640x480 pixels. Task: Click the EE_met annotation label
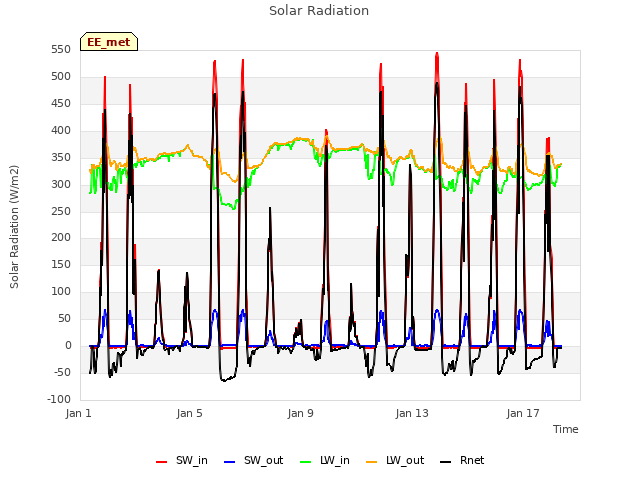click(x=109, y=42)
